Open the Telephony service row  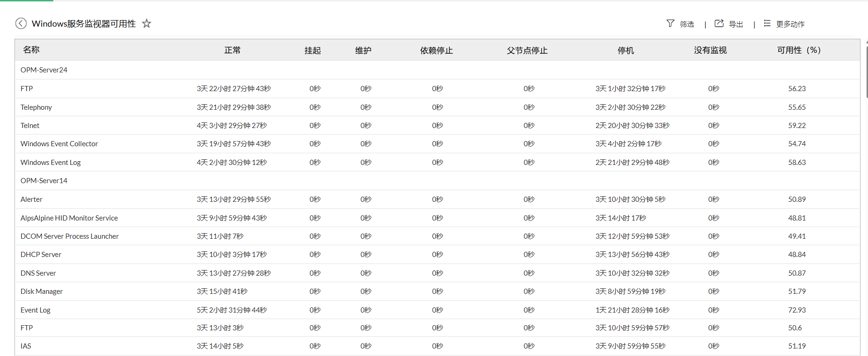click(36, 107)
